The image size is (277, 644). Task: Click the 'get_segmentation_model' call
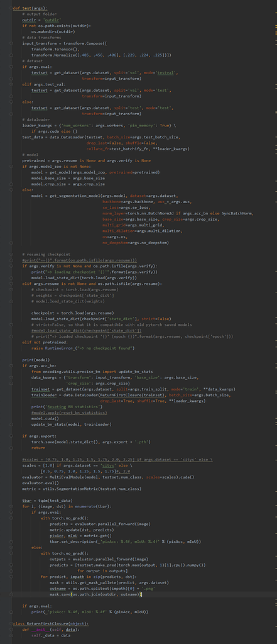point(75,195)
